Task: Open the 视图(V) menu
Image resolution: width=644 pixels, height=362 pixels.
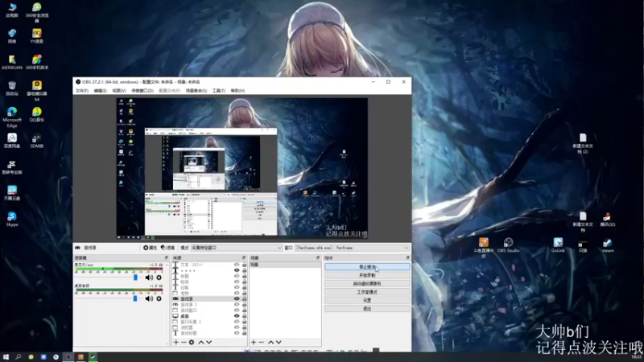Action: pyautogui.click(x=119, y=91)
